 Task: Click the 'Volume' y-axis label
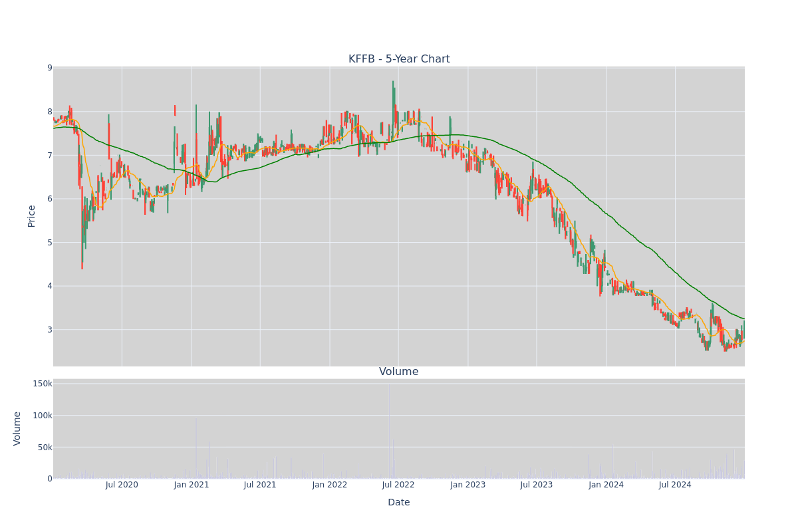pos(17,428)
